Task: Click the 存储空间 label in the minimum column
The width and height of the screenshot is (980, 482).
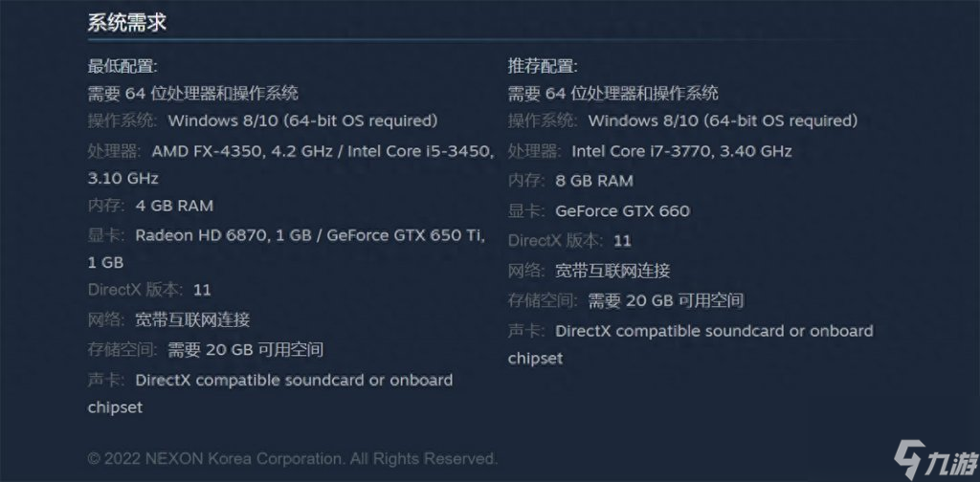Action: click(x=123, y=349)
